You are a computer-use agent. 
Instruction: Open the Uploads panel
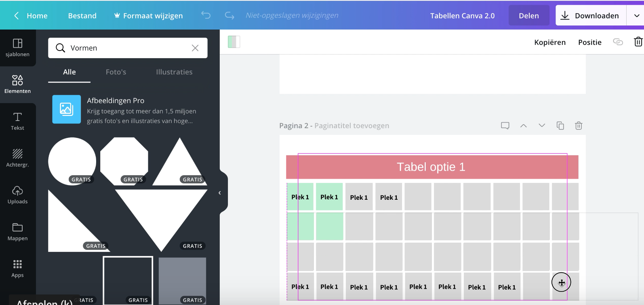(17, 195)
